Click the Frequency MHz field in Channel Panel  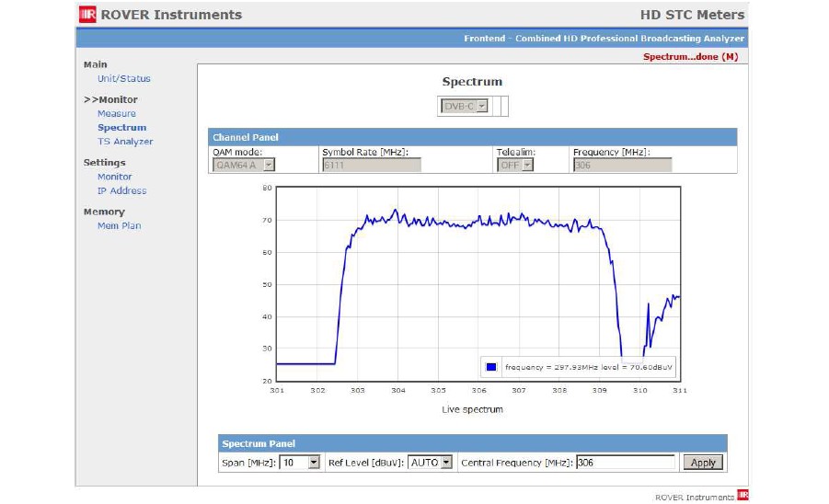pos(622,165)
